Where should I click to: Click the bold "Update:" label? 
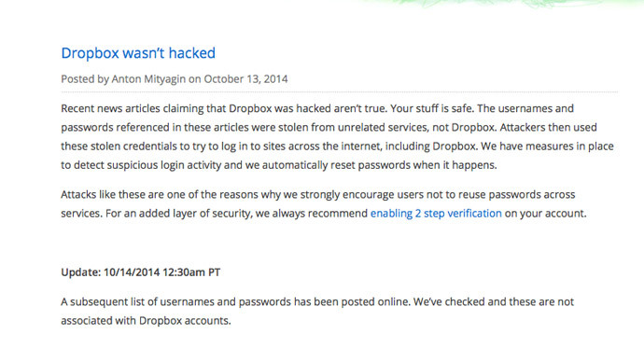coord(81,272)
